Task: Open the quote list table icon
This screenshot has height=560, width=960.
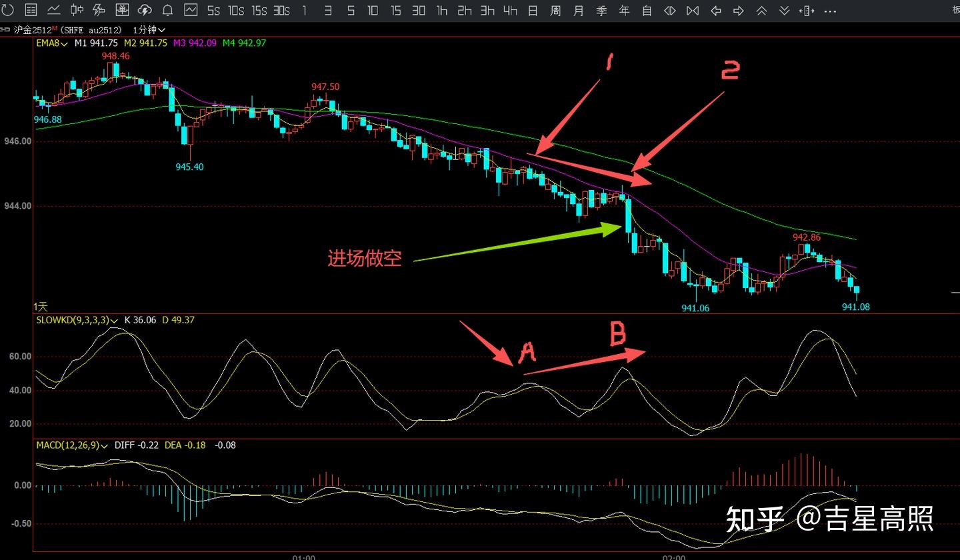Action: (x=31, y=10)
